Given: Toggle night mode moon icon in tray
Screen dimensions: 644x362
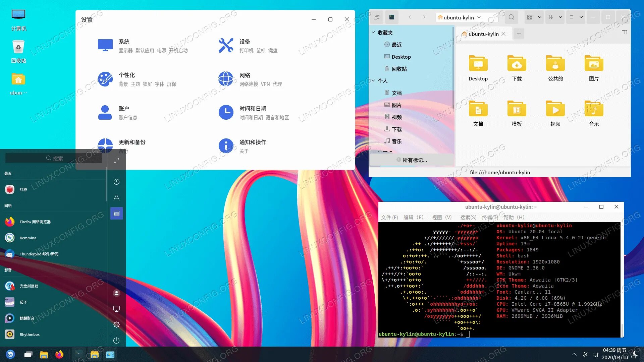Looking at the screenshot, I should tap(635, 354).
